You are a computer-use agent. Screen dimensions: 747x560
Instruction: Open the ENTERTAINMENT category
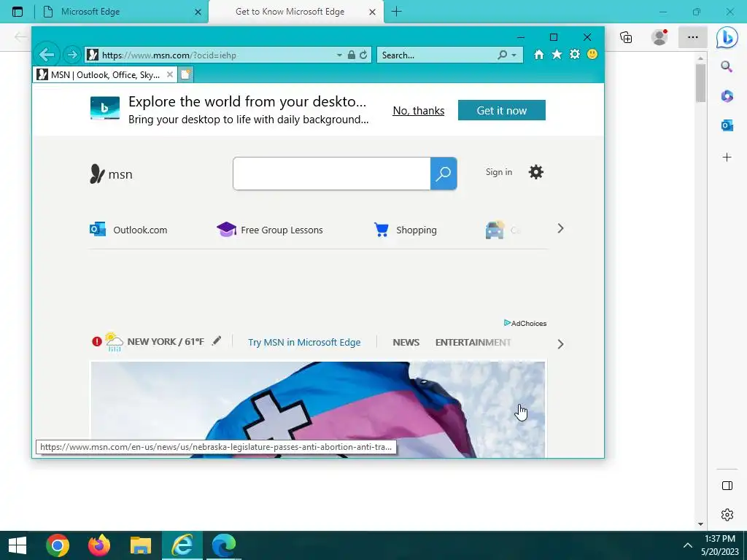click(x=473, y=343)
